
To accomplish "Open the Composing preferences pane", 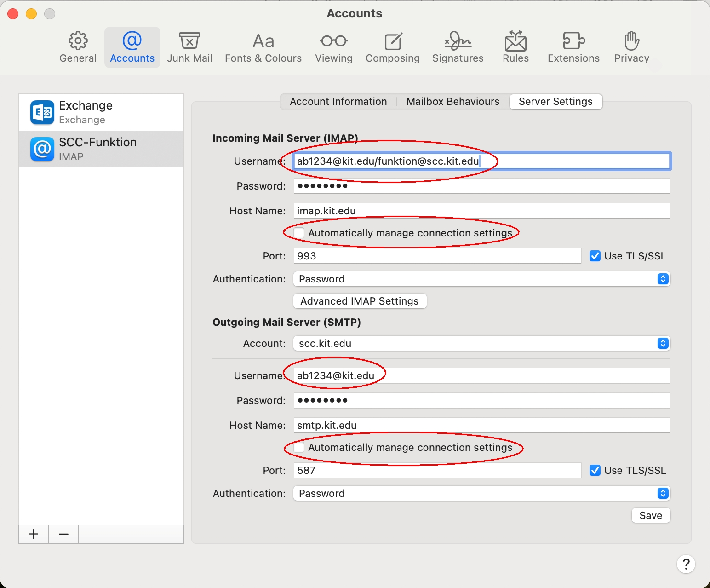I will coord(393,47).
